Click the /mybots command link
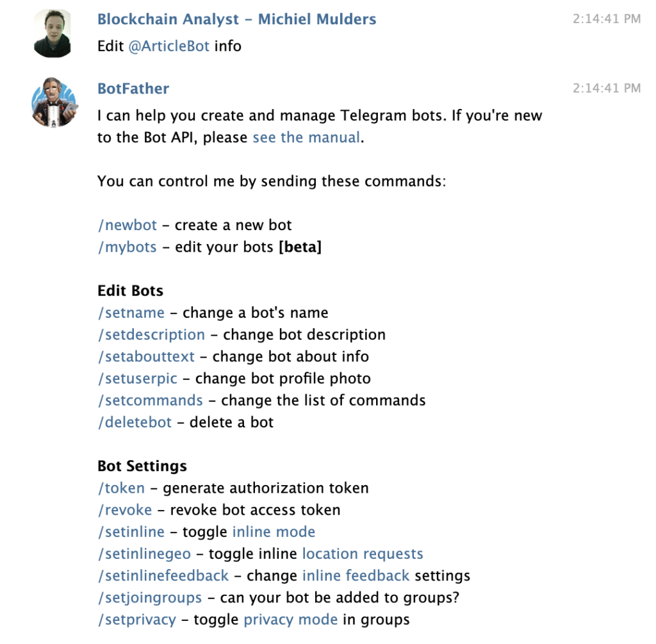Image resolution: width=656 pixels, height=644 pixels. (127, 247)
